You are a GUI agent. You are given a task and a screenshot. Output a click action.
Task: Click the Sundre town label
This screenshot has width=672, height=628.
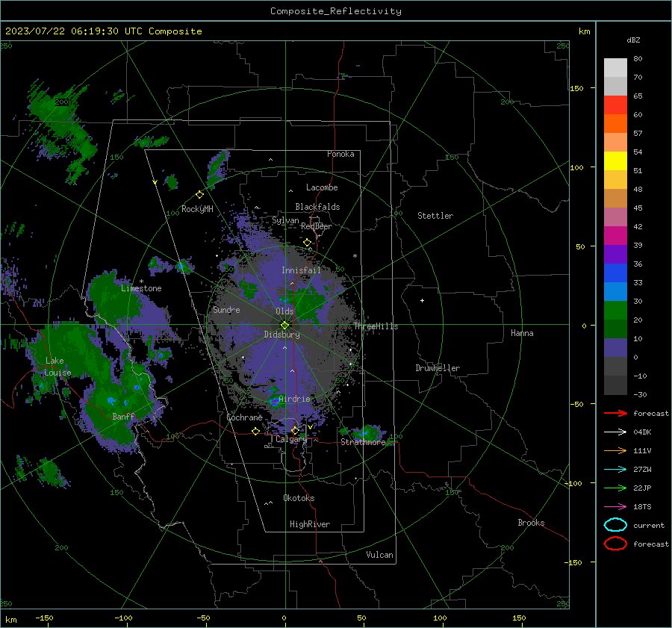click(226, 310)
